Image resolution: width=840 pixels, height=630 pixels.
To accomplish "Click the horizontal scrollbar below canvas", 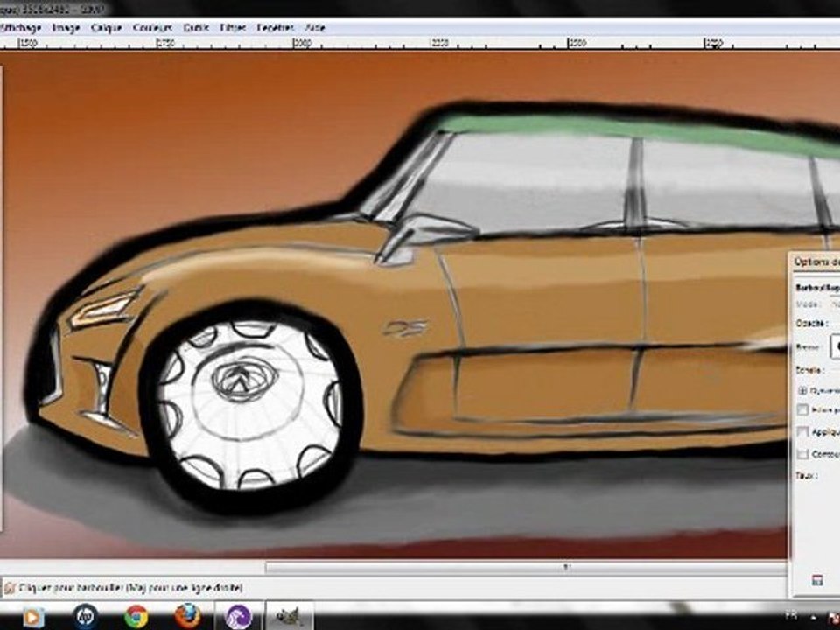I will tap(525, 568).
